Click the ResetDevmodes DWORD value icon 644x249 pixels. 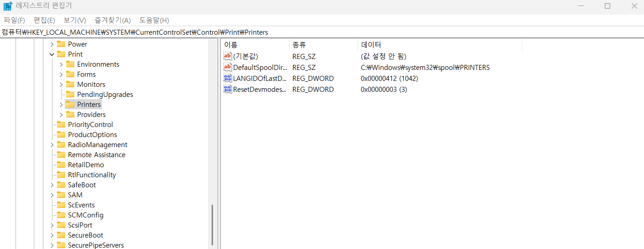point(228,89)
